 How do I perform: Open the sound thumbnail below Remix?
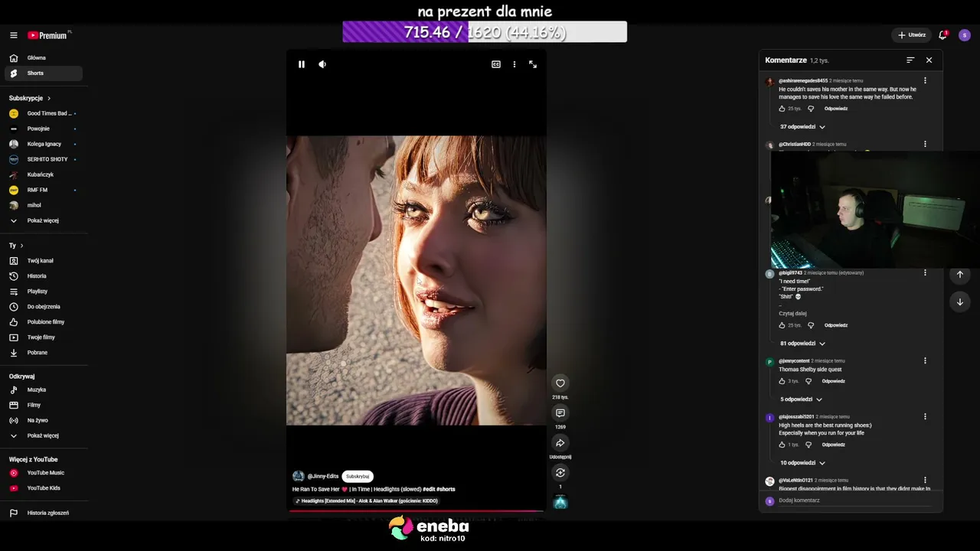pos(560,503)
